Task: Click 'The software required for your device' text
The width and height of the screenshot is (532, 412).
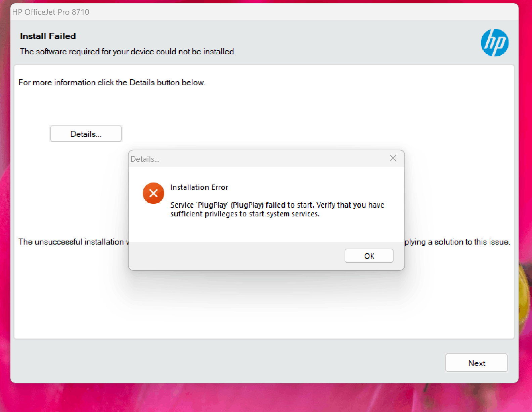Action: (x=128, y=52)
